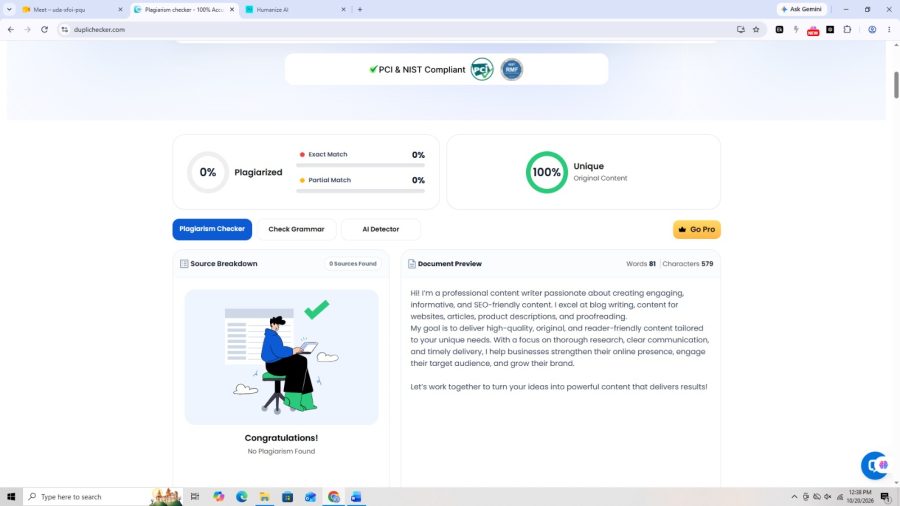Click the network signal icon in system tray
Image resolution: width=900 pixels, height=506 pixels.
(840, 497)
